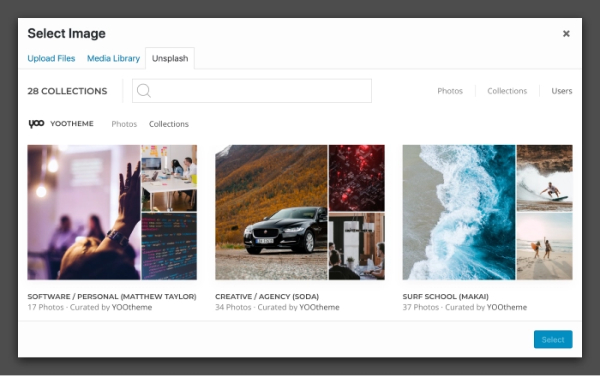
Task: Click YOOtheme curator link under 34 Photos
Action: pyautogui.click(x=319, y=307)
